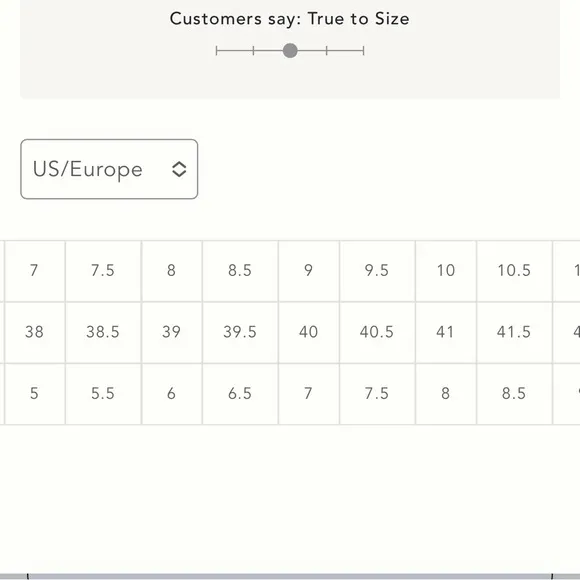This screenshot has height=580, width=580.
Task: Click the 41.5 European size cell
Action: [x=515, y=332]
